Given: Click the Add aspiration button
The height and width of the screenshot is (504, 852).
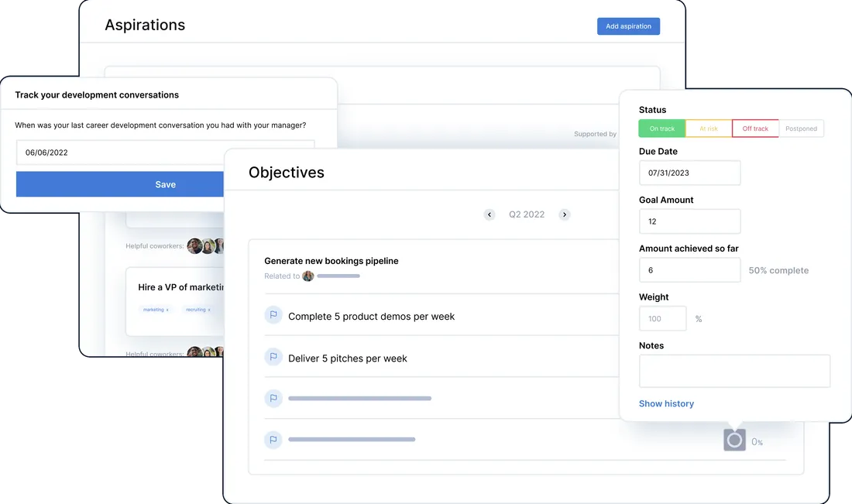Looking at the screenshot, I should 628,26.
